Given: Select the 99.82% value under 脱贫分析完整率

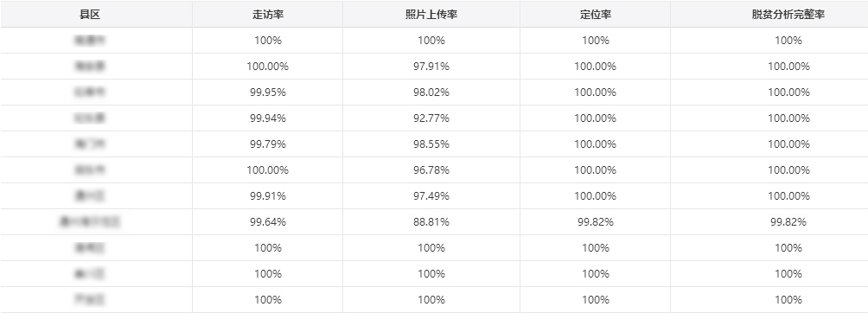Looking at the screenshot, I should 788,222.
